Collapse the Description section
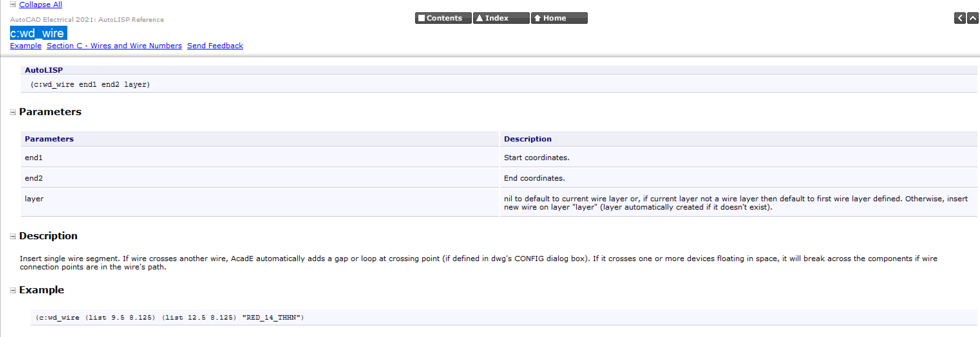Screen dimensions: 980x337 point(13,236)
